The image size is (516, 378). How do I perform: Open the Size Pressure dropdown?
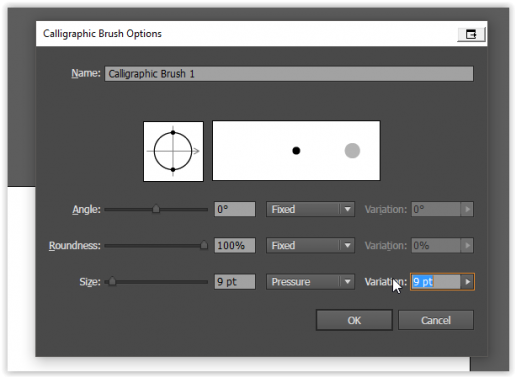click(x=310, y=282)
